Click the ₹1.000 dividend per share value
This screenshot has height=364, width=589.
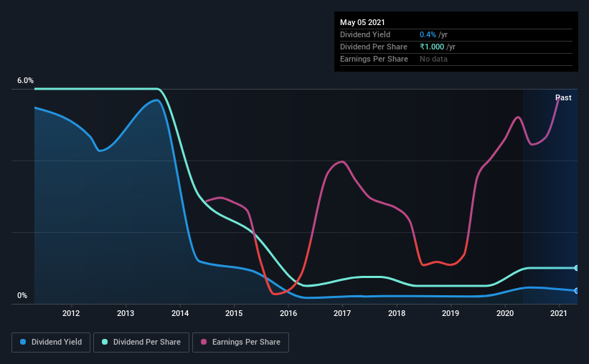coord(432,47)
